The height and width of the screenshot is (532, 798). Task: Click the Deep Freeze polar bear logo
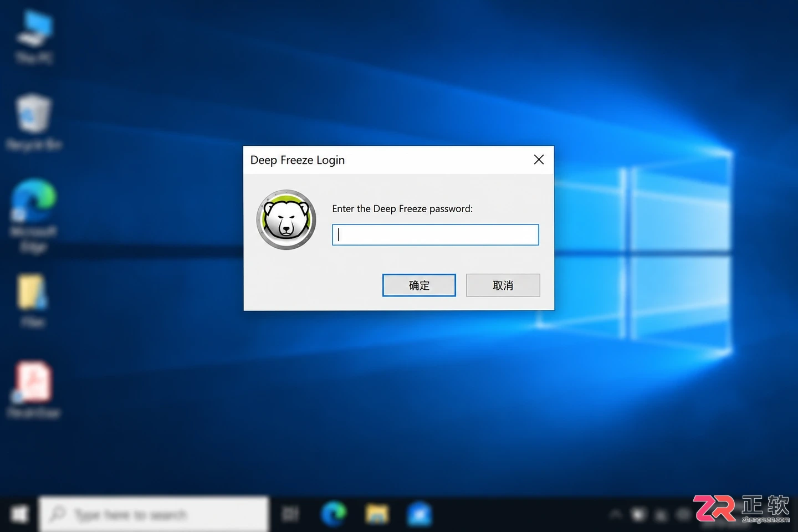pos(286,220)
